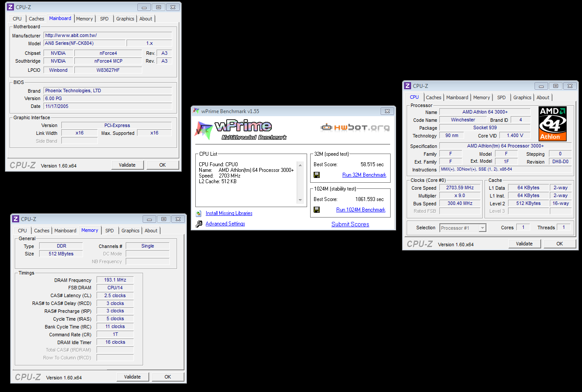Select the CPU tab in the Memory window

point(23,231)
